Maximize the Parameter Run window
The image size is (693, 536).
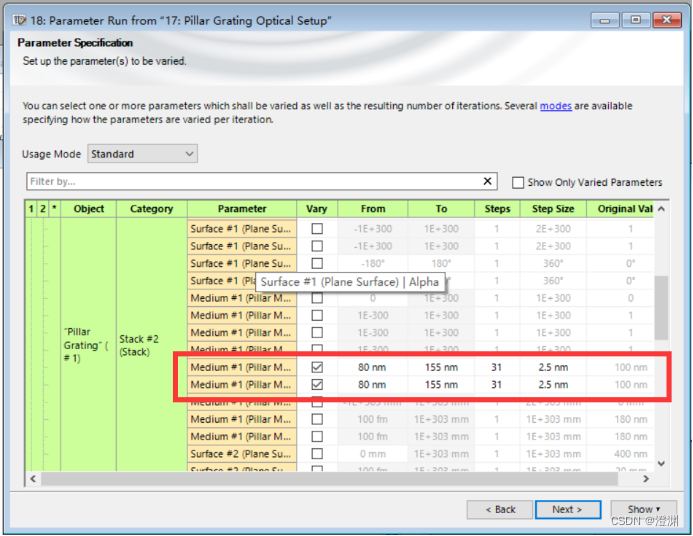coord(635,20)
